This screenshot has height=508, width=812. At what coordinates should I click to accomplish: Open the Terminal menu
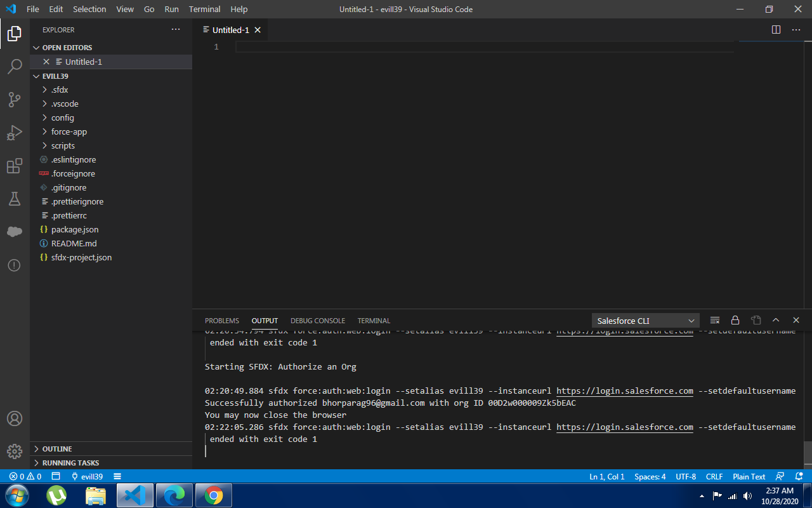tap(204, 9)
